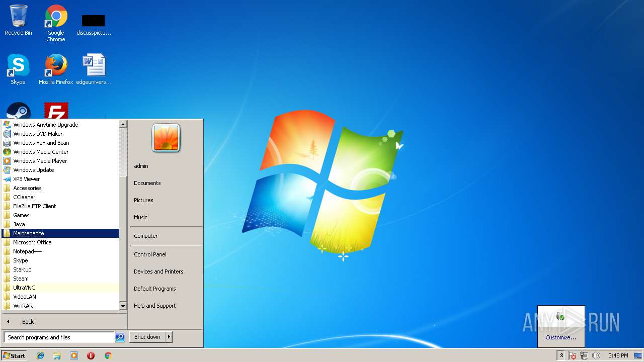Open Default Programs

point(166,289)
